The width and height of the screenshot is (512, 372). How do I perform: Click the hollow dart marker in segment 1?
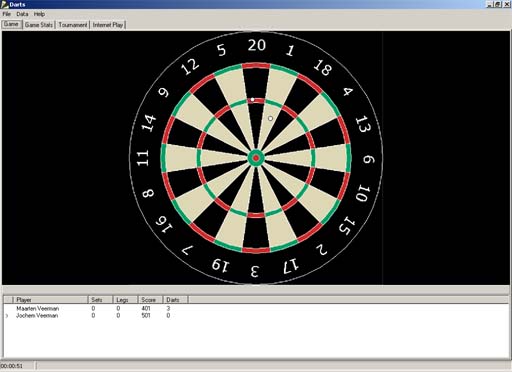(x=270, y=118)
